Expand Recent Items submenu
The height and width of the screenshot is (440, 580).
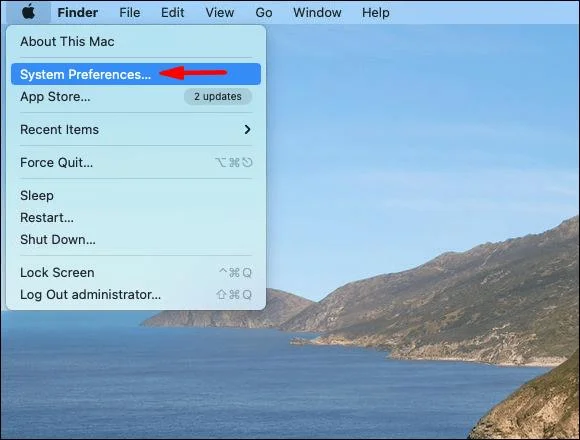136,129
